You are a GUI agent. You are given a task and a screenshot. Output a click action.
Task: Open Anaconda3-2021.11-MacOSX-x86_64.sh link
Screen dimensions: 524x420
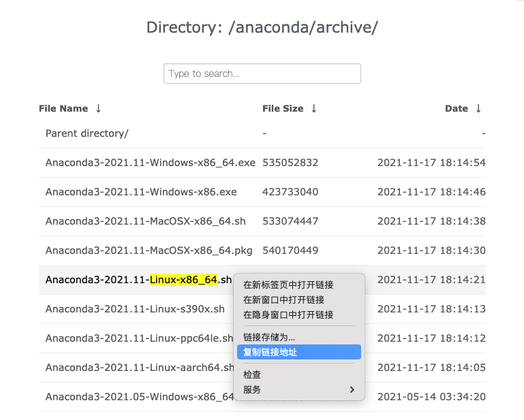[x=145, y=221]
